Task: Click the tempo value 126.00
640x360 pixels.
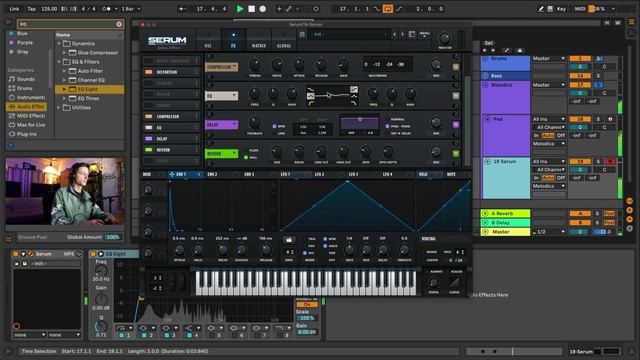Action: point(49,9)
